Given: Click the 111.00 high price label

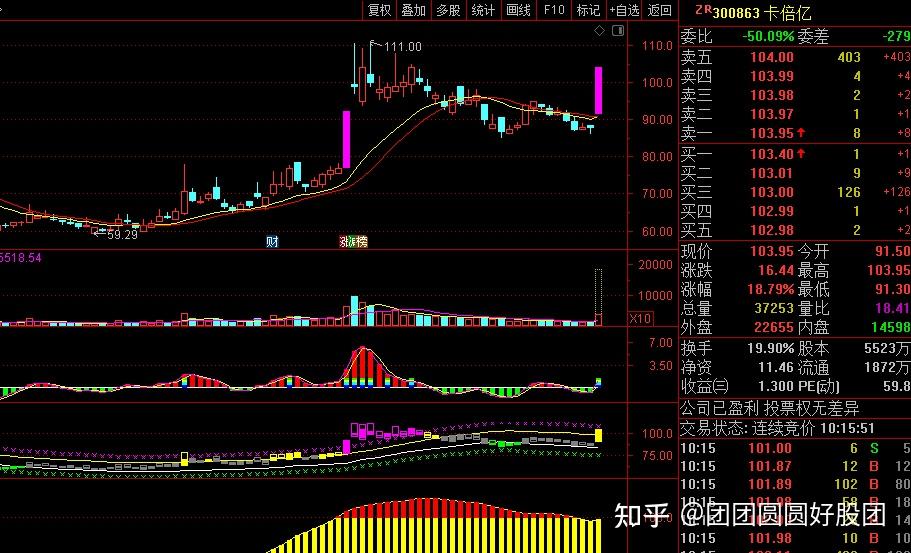Looking at the screenshot, I should coord(403,47).
